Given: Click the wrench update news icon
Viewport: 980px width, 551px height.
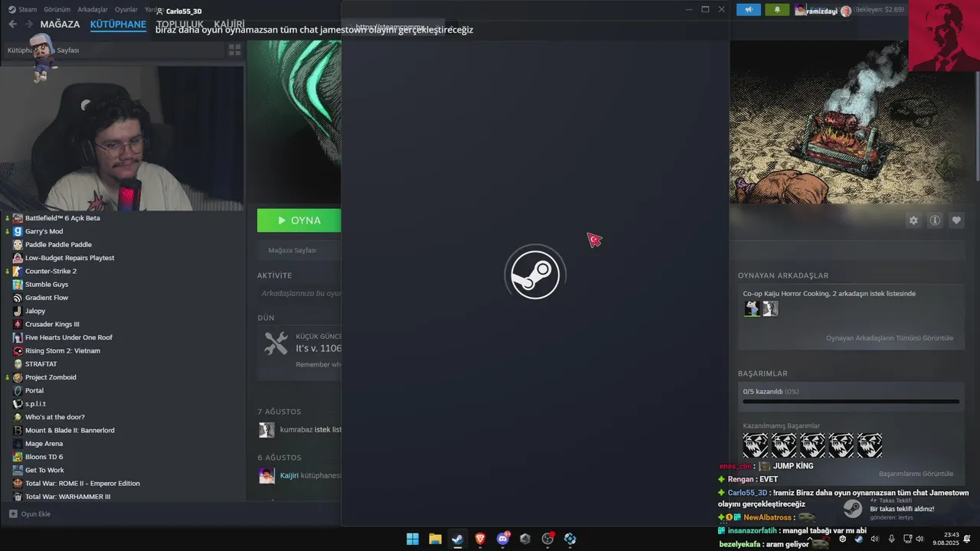Looking at the screenshot, I should 276,343.
